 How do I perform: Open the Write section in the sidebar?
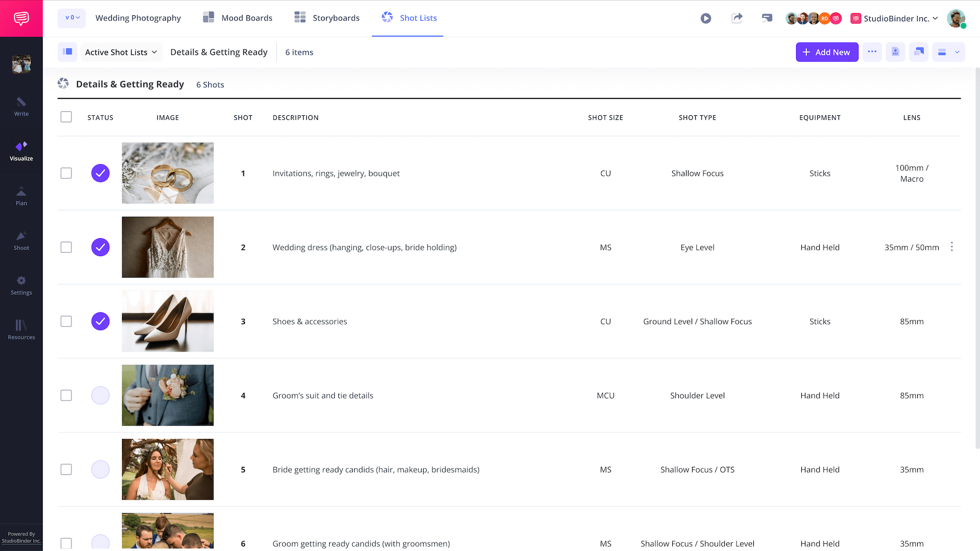(21, 107)
